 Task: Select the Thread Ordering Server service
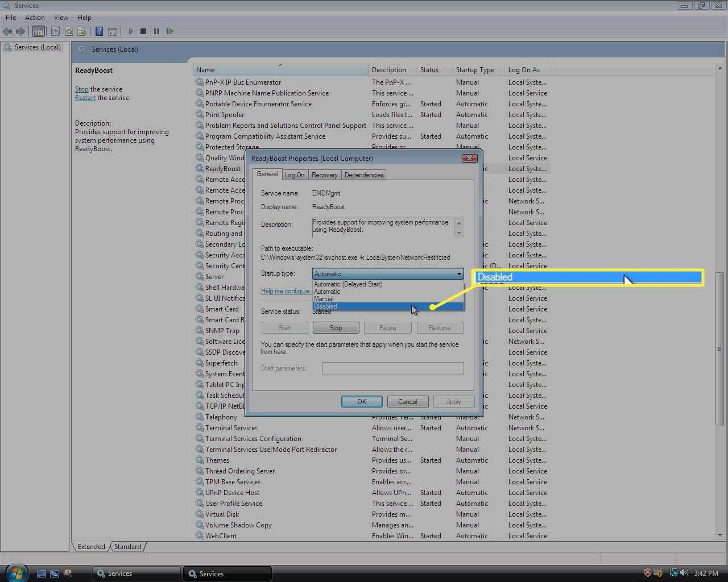[371, 471]
